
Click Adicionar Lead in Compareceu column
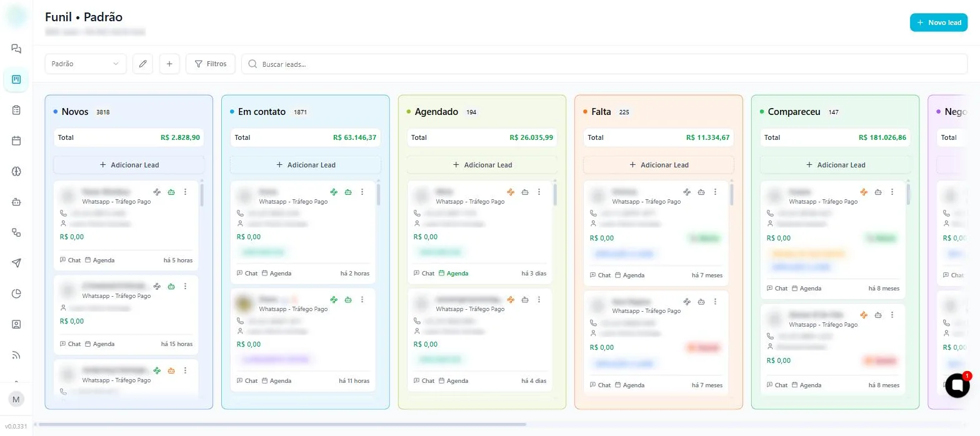coord(836,165)
